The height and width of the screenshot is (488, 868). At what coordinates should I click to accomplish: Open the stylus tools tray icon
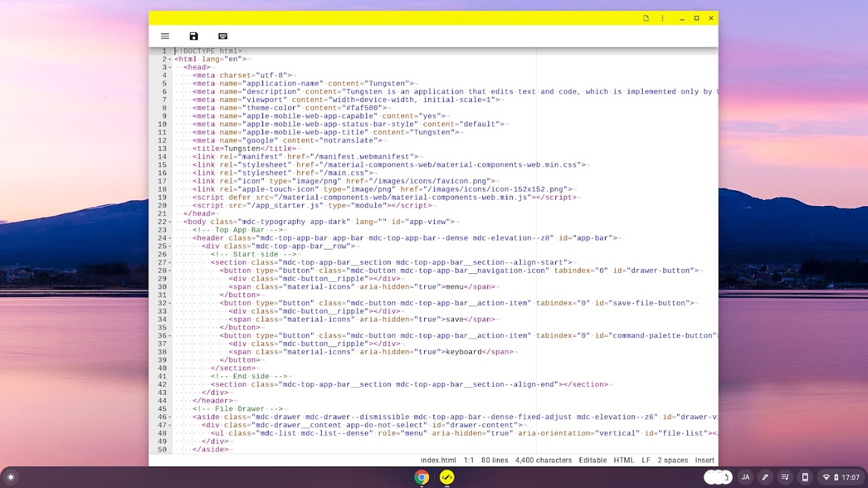[765, 477]
